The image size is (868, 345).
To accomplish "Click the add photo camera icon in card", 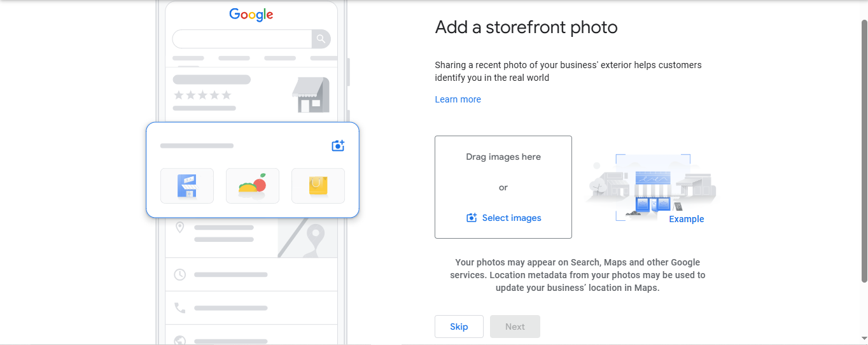I will [x=338, y=146].
